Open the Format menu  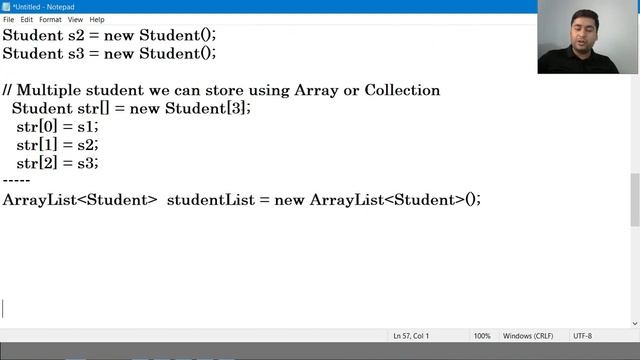pyautogui.click(x=50, y=20)
